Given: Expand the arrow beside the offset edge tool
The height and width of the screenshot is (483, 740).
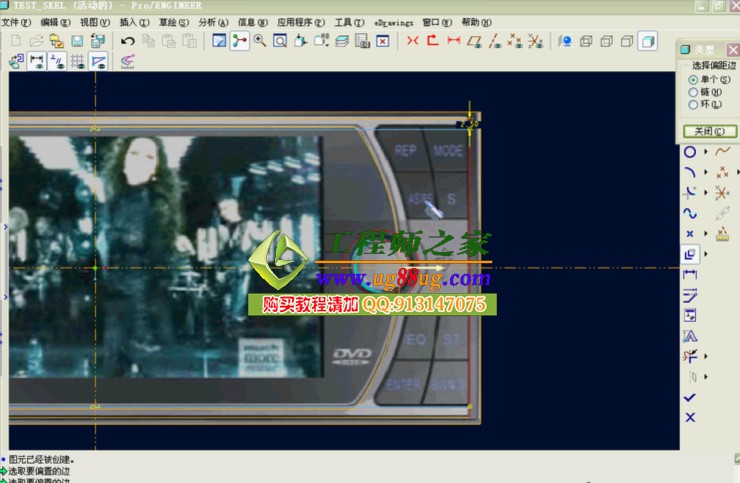Looking at the screenshot, I should pyautogui.click(x=706, y=255).
